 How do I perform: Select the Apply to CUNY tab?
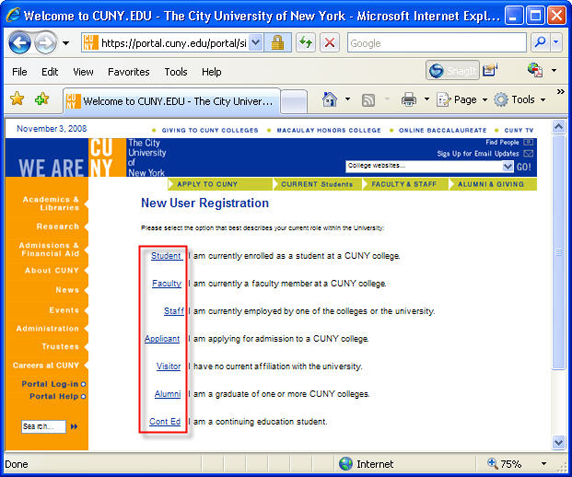pos(220,185)
